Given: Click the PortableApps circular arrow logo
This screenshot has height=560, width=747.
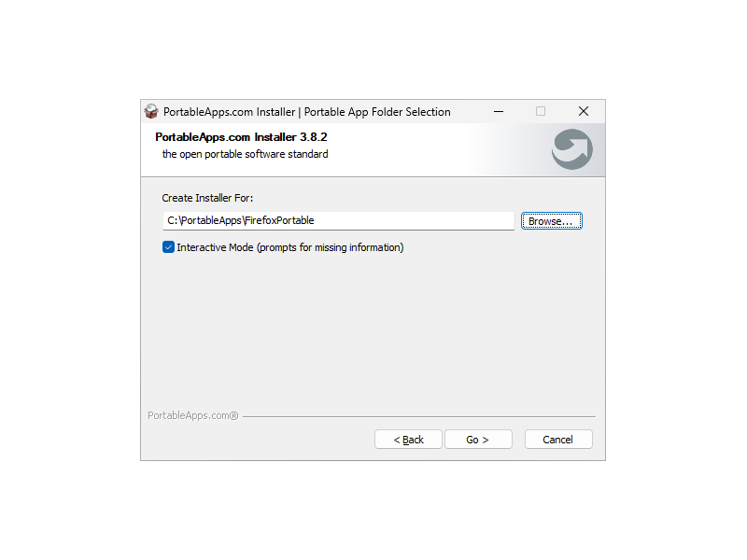Looking at the screenshot, I should point(572,149).
